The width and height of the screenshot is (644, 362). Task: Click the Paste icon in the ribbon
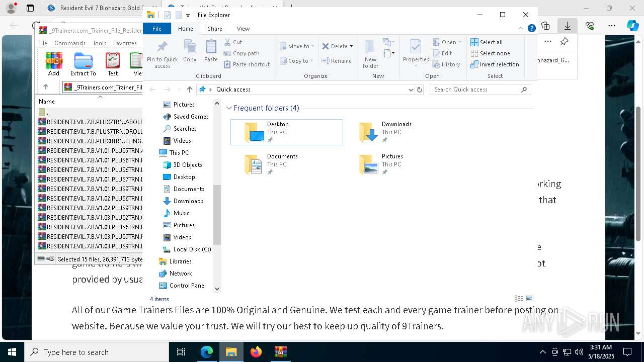(x=211, y=51)
